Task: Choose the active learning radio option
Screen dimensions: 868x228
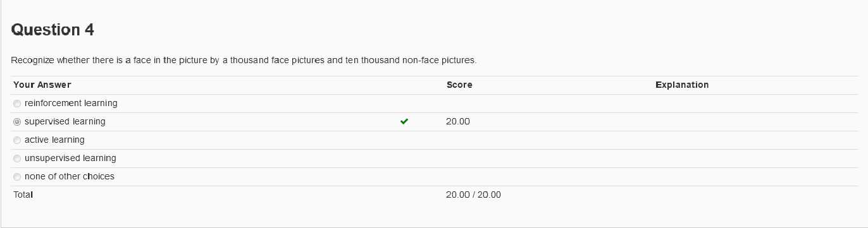Action: tap(17, 140)
